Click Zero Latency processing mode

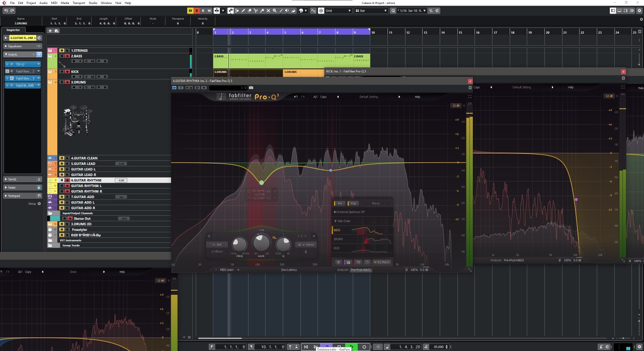coord(289,270)
